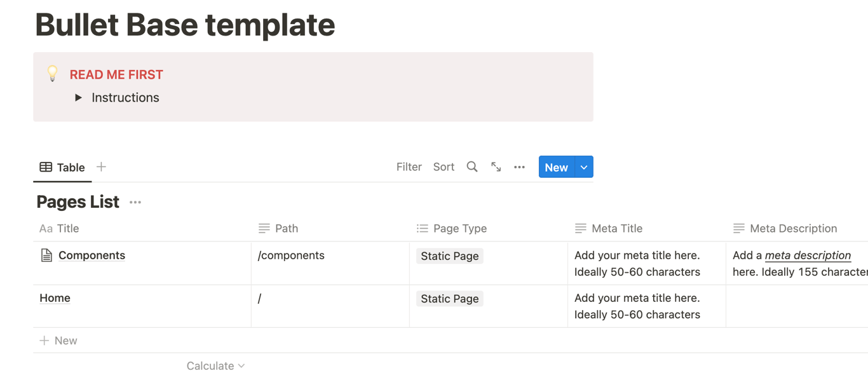
Task: Create a new page with New button
Action: point(556,167)
